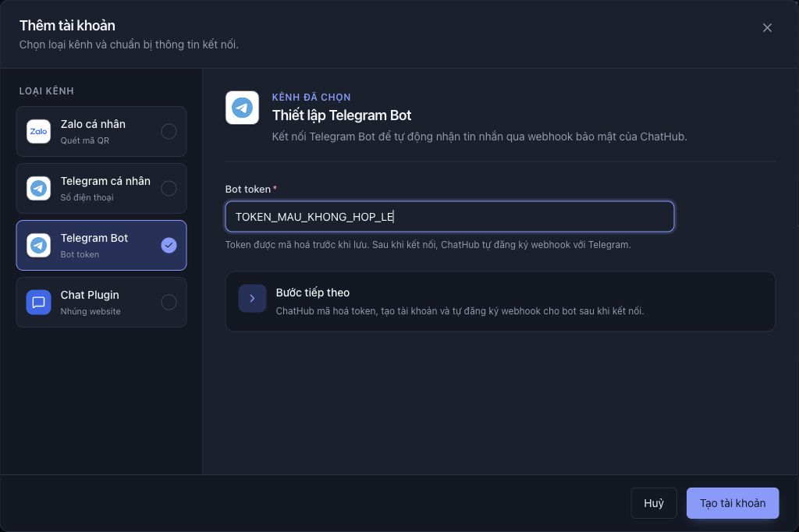Click the Zalo logo icon
799x532 pixels.
click(x=39, y=132)
